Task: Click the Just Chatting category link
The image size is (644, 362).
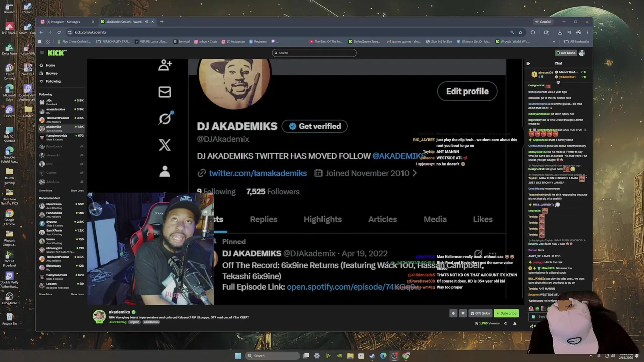Action: pyautogui.click(x=117, y=322)
